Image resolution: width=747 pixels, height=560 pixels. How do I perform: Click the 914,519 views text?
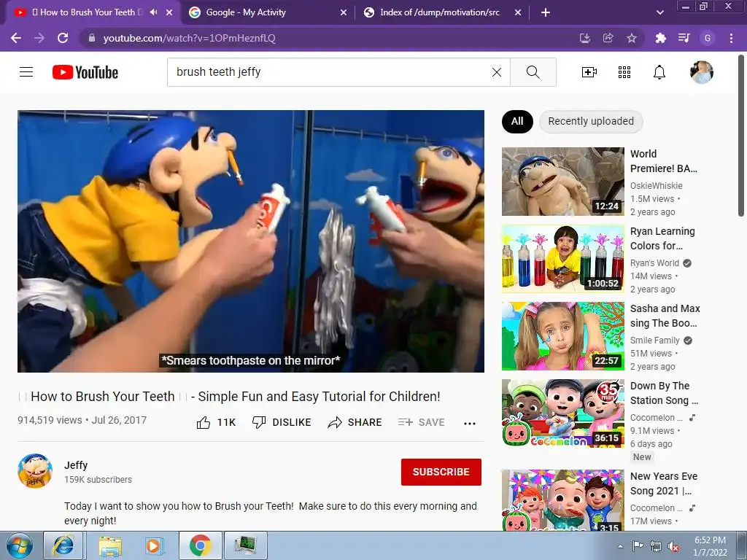tap(50, 420)
